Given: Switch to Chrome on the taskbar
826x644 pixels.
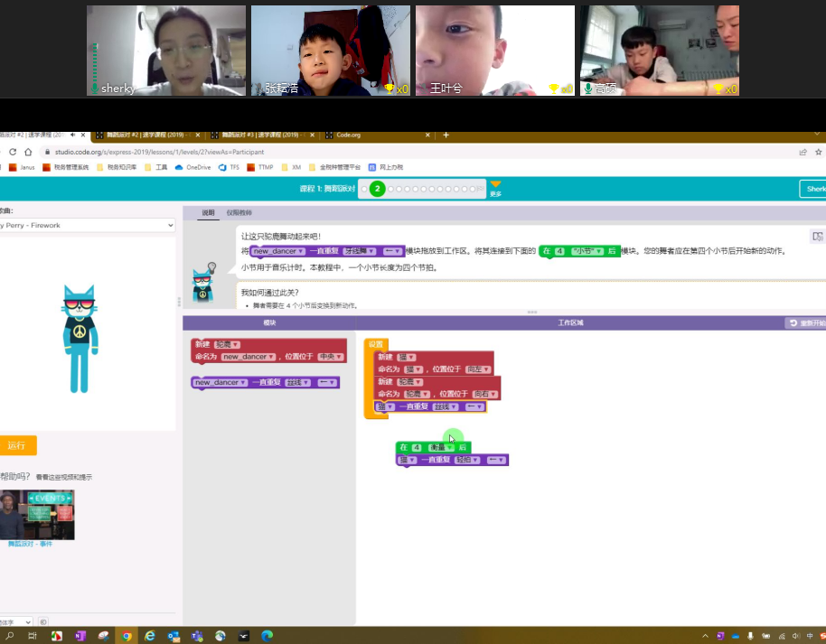Looking at the screenshot, I should point(127,636).
